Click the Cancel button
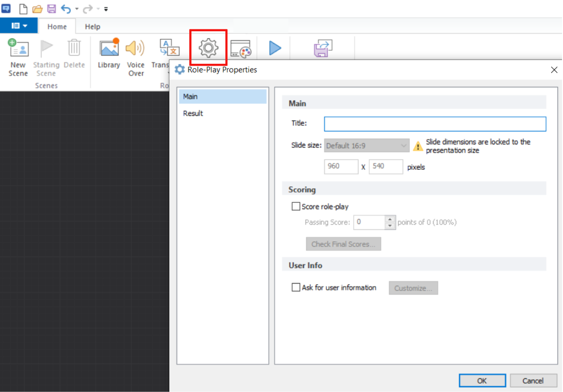 pyautogui.click(x=533, y=381)
